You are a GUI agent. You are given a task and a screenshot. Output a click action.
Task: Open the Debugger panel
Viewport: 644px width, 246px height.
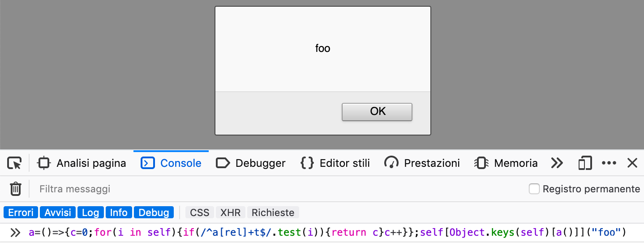pos(251,163)
